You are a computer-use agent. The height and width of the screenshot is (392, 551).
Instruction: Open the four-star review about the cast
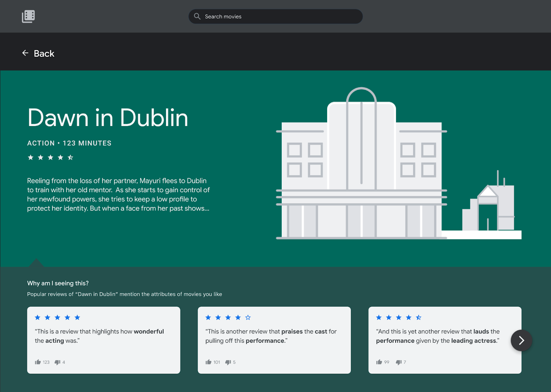pos(274,336)
